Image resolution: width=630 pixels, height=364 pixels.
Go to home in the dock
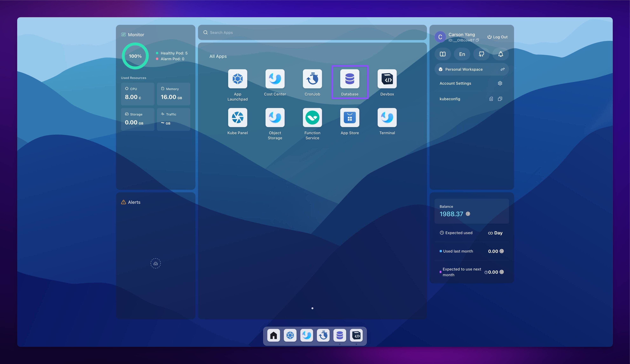point(273,335)
